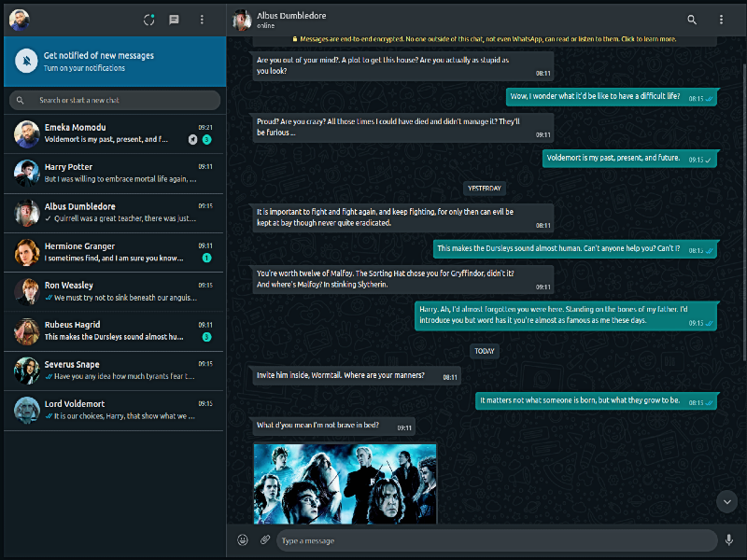Viewport: 747px width, 560px height.
Task: Open the sidebar three-dot menu
Action: click(x=202, y=20)
